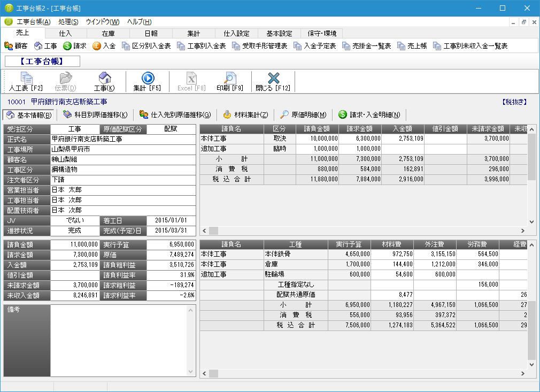Open the 入金予定表 report

coord(315,46)
